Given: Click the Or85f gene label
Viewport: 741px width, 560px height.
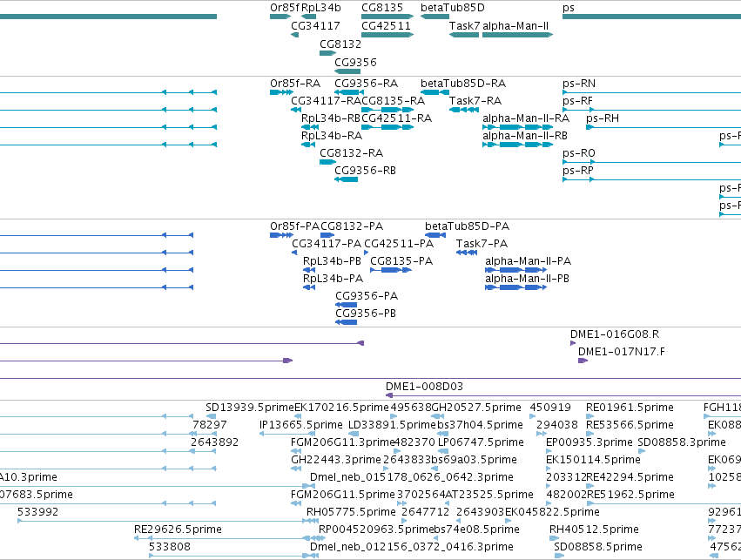Looking at the screenshot, I should click(285, 8).
